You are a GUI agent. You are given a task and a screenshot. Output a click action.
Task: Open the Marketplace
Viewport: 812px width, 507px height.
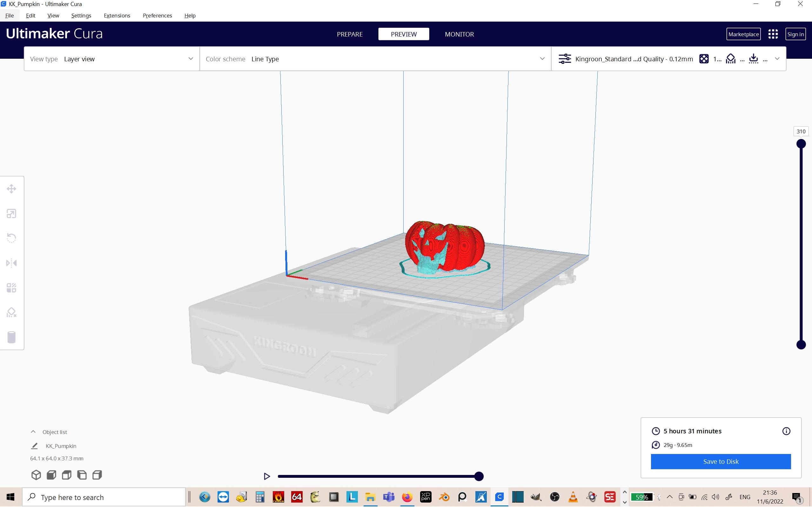tap(743, 34)
